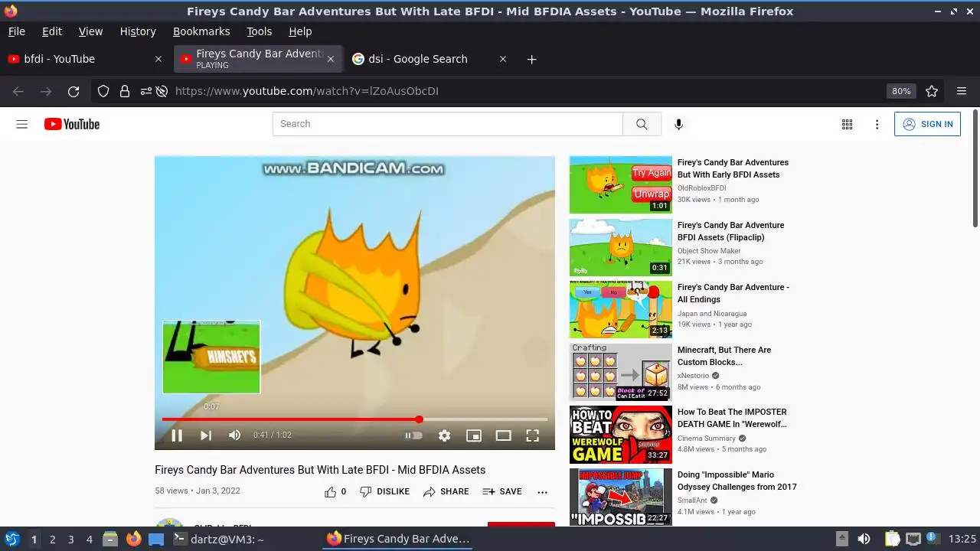Open the YouTube guide hamburger menu

point(22,124)
